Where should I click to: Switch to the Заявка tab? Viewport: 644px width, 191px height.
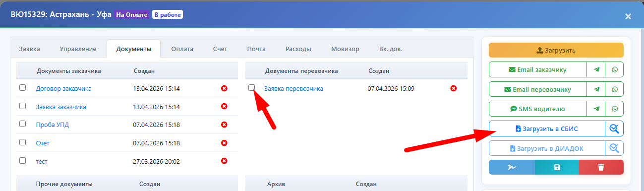pos(30,49)
